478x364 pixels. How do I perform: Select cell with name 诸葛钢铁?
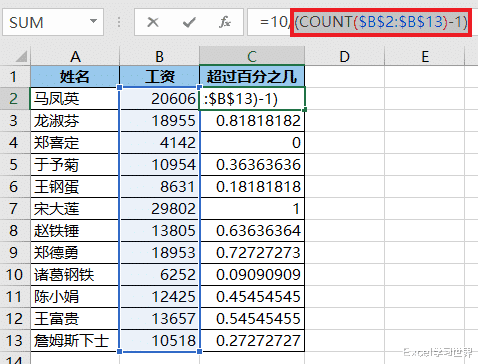[x=75, y=275]
